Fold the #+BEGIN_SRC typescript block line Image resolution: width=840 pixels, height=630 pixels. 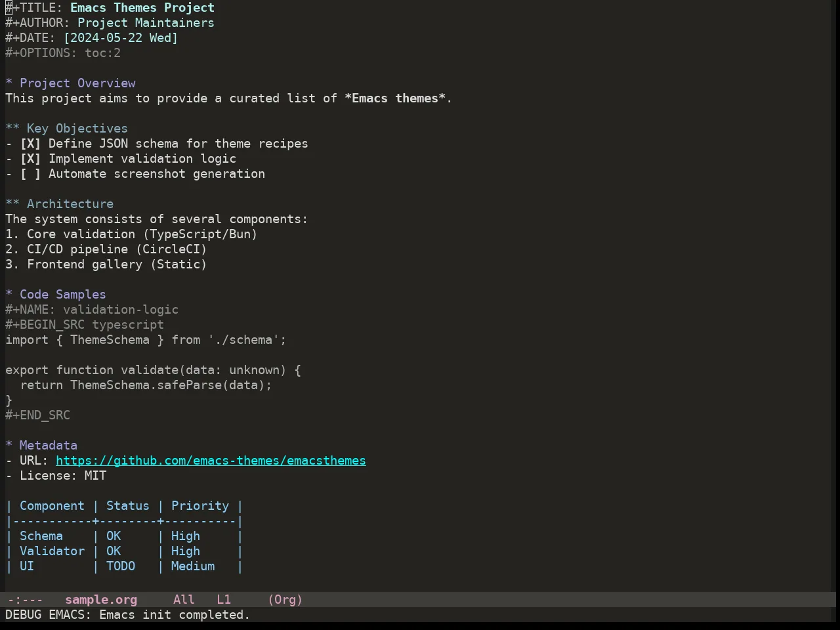(85, 325)
